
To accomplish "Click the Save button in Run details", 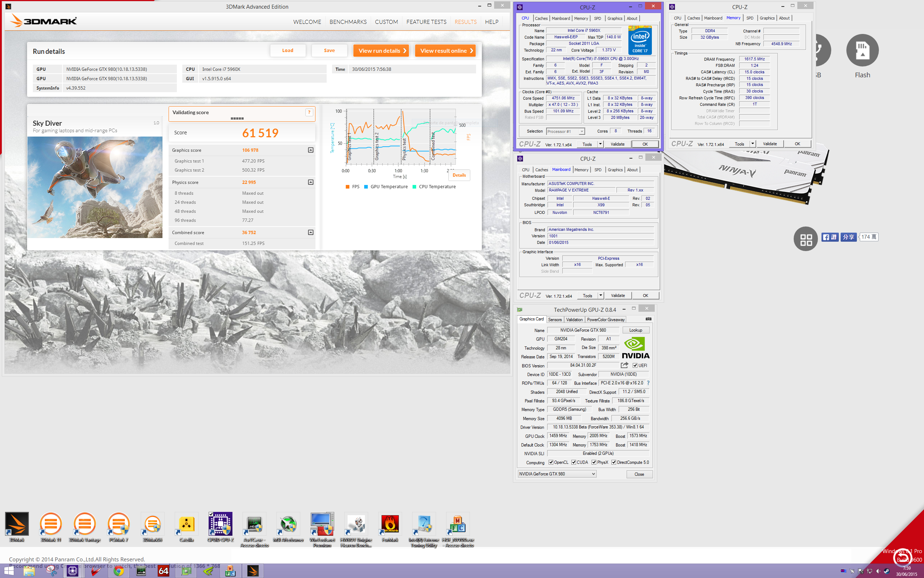I will point(329,51).
